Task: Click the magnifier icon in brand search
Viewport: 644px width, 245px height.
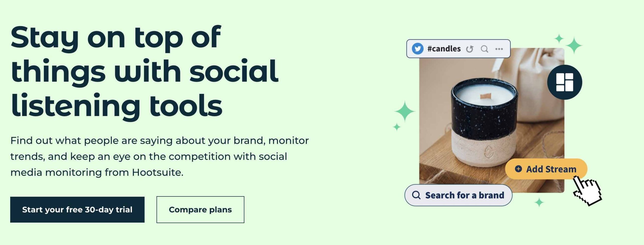Action: tap(416, 195)
